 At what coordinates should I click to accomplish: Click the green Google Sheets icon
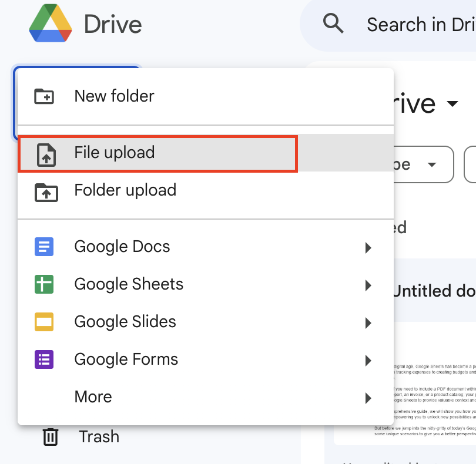tap(44, 284)
